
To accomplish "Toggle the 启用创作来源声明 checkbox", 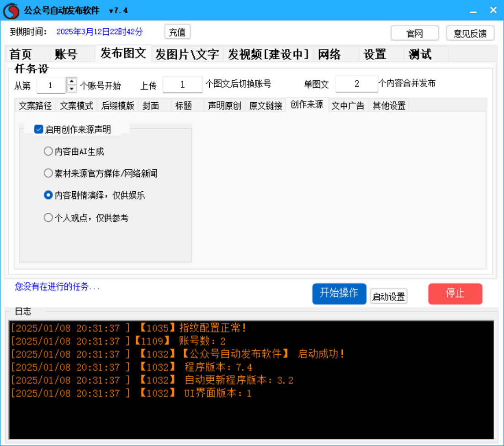I will [38, 129].
